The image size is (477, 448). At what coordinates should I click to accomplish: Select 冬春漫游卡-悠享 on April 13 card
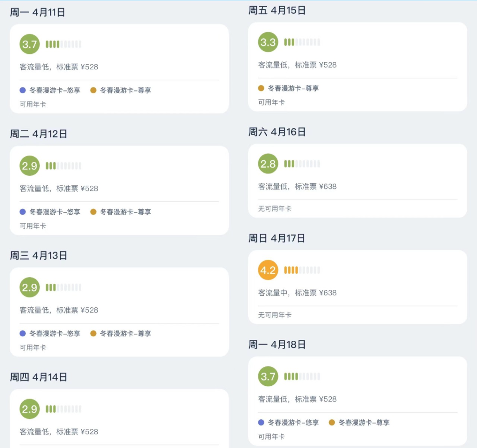[x=55, y=334]
